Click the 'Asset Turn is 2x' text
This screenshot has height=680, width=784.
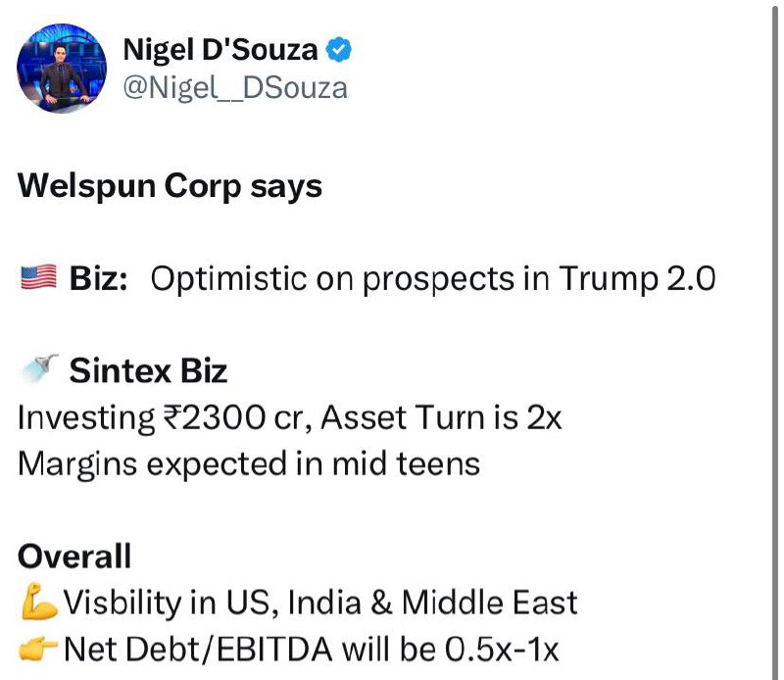pyautogui.click(x=441, y=417)
